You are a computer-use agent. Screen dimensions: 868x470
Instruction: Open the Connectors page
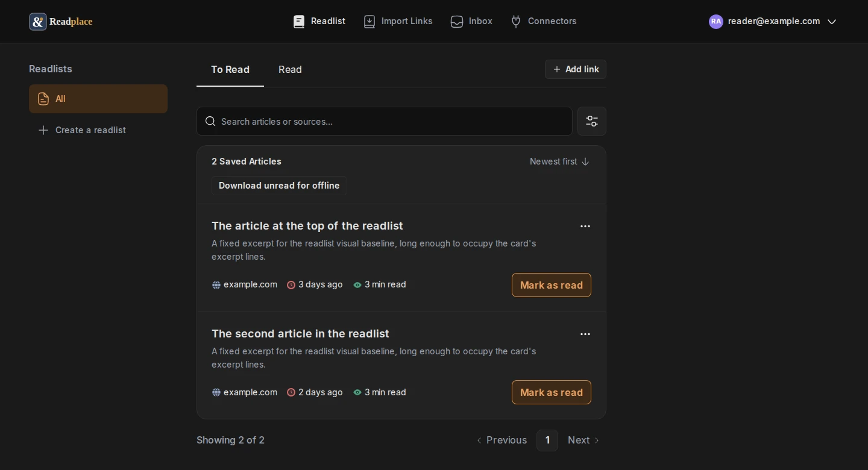coord(543,21)
